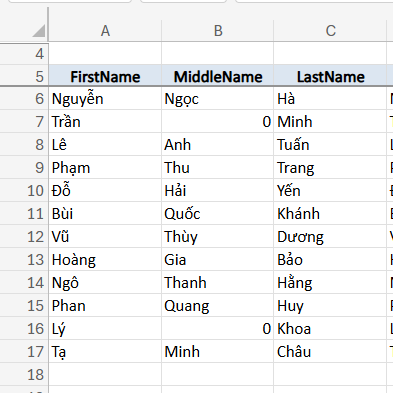Select column A header
Image resolution: width=393 pixels, height=393 pixels.
105,31
